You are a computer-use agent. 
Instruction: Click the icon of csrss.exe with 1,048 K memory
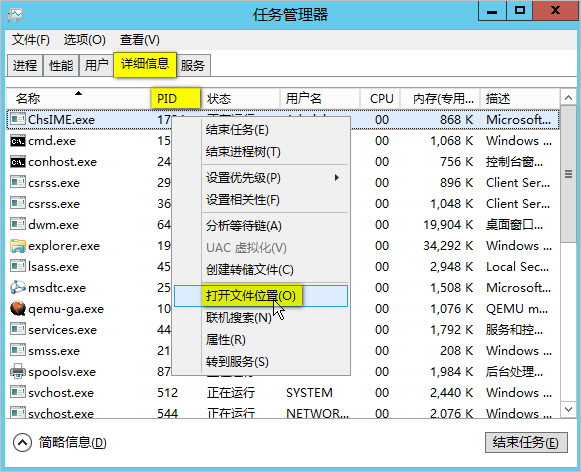(18, 203)
